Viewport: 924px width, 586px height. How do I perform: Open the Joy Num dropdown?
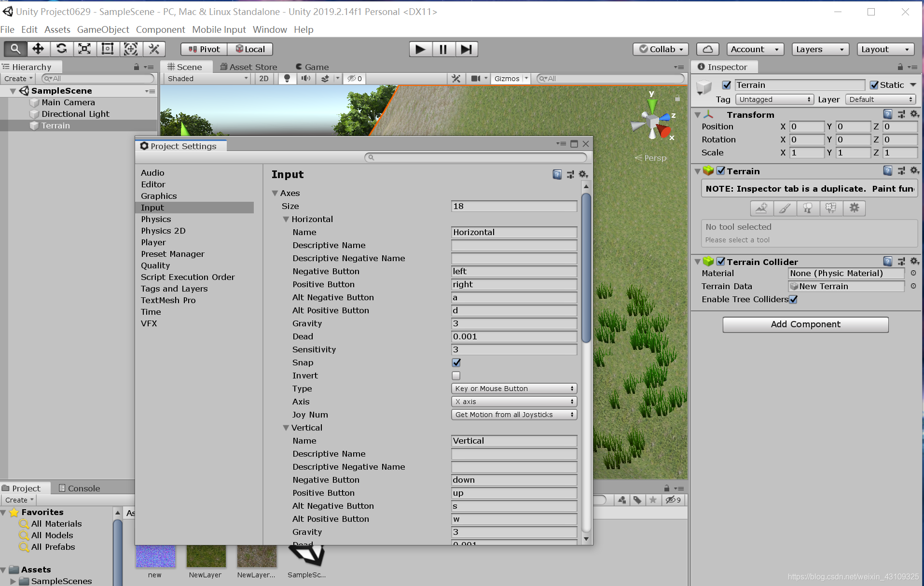click(514, 415)
